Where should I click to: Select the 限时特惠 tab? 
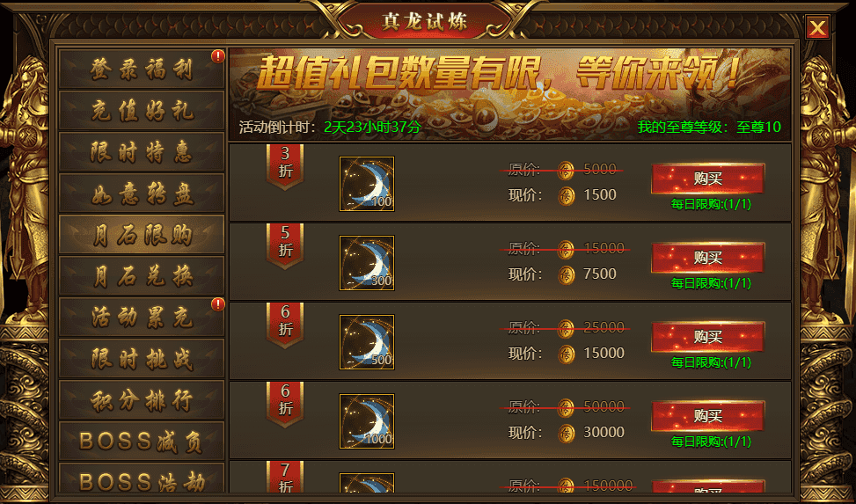142,152
